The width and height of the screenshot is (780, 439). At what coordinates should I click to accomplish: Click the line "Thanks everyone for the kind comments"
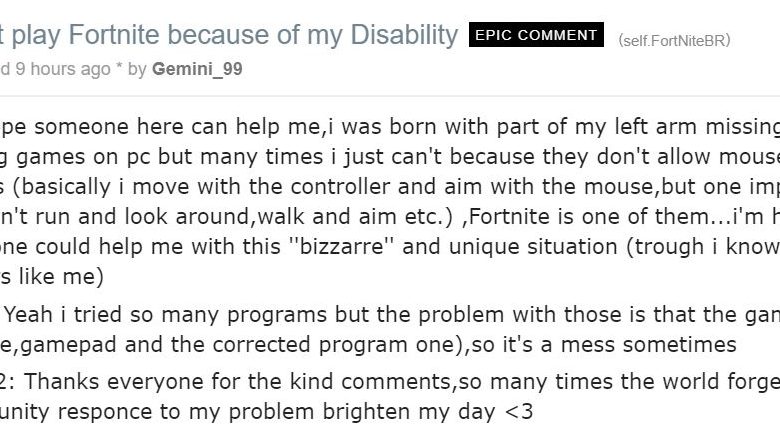tap(390, 382)
